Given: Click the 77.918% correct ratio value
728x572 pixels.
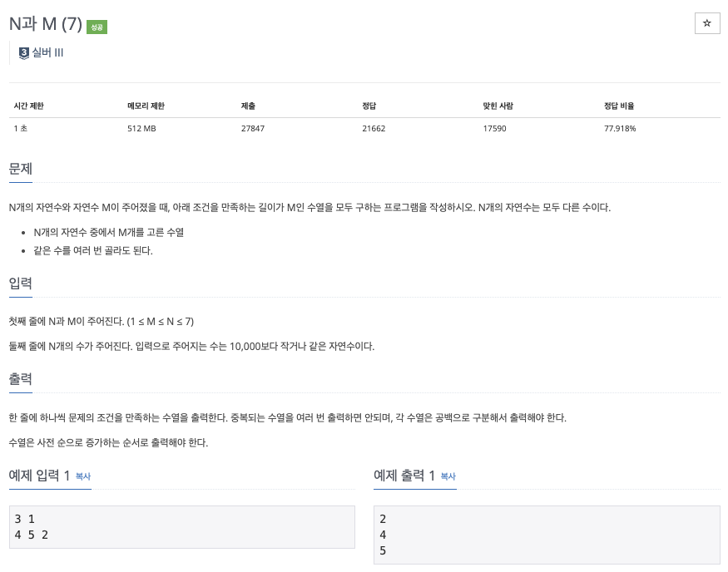Looking at the screenshot, I should tap(620, 129).
